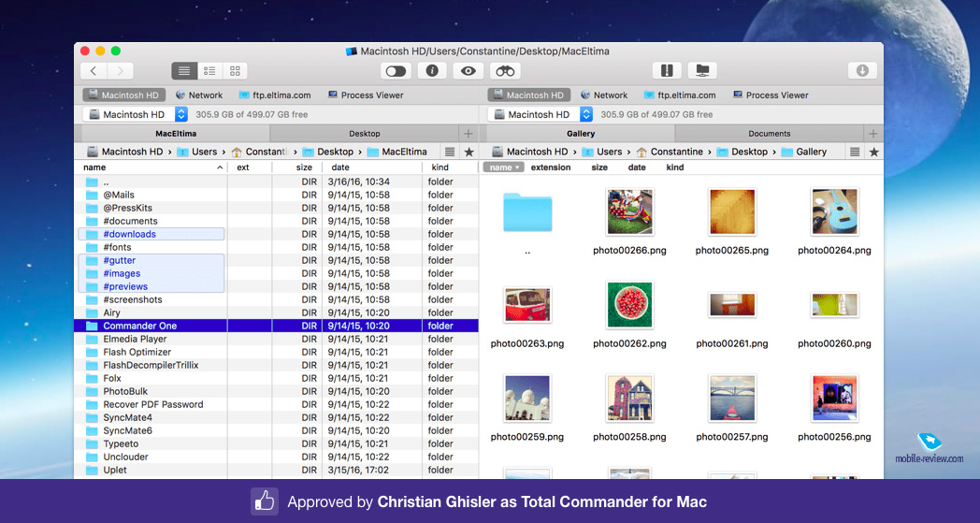Click Gallery in the right breadcrumb path

[x=804, y=152]
